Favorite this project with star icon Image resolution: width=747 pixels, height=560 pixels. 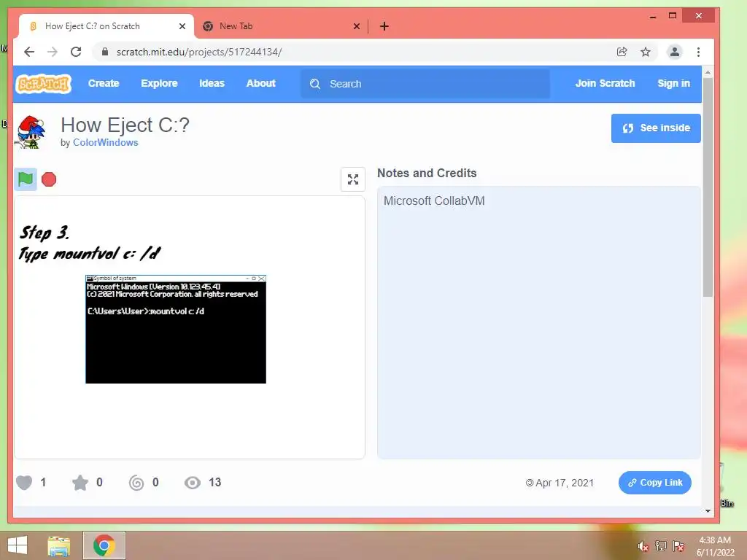[x=80, y=483]
